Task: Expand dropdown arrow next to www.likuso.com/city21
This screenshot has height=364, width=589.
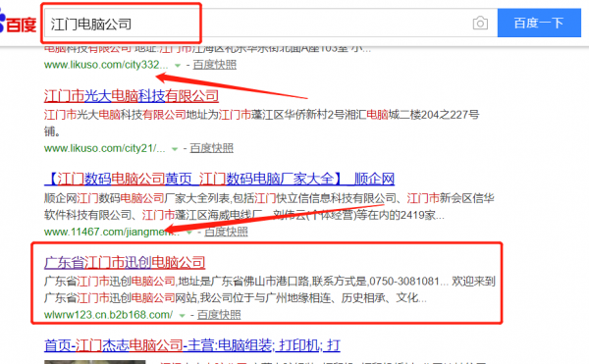Action: (175, 149)
